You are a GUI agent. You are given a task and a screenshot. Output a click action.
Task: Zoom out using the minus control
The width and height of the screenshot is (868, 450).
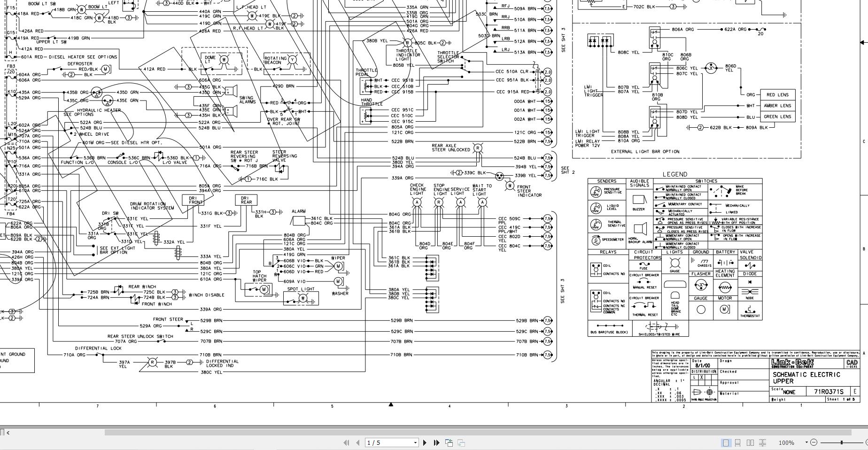click(813, 442)
